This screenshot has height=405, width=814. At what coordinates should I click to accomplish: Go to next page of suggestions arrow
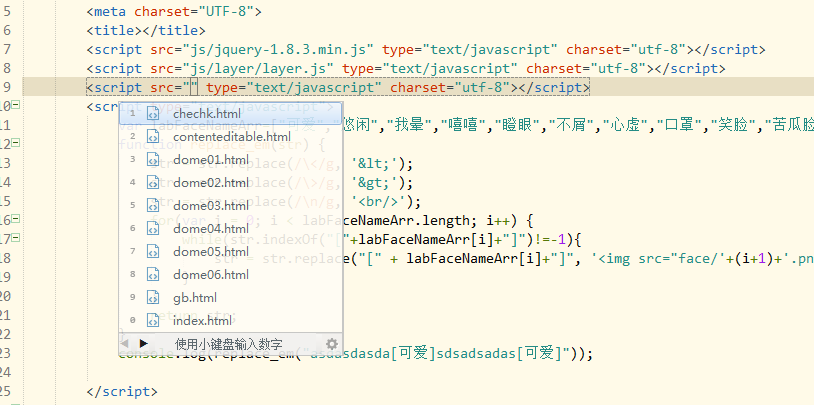coord(144,343)
